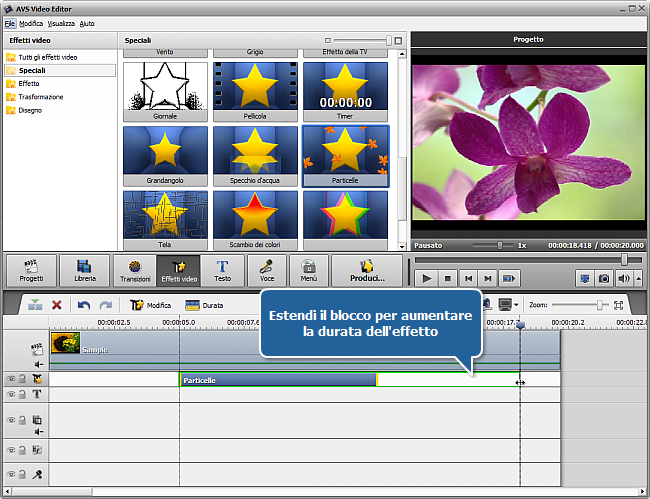
Task: Open the Libreria media library
Action: click(x=85, y=271)
